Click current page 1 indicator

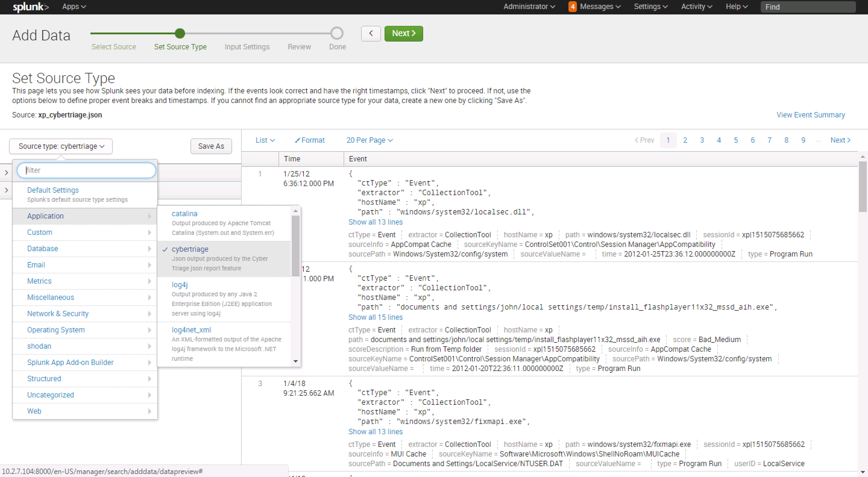[668, 140]
